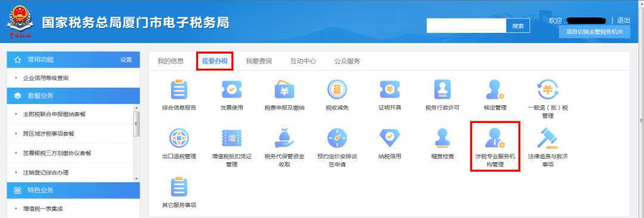Open 增值税一表集成 link
The height and width of the screenshot is (218, 644).
(x=43, y=208)
